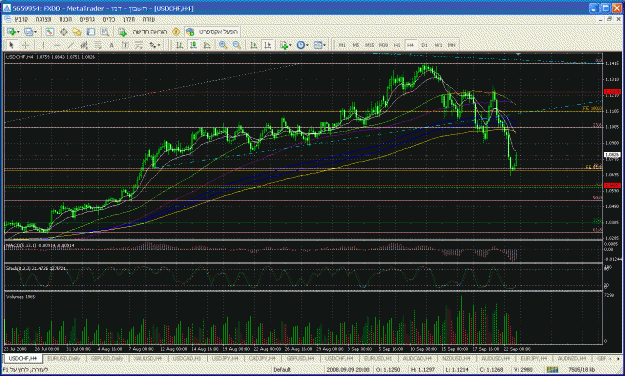Expand the Periods clock dropdown arrow
The height and width of the screenshot is (376, 625).
tap(307, 45)
